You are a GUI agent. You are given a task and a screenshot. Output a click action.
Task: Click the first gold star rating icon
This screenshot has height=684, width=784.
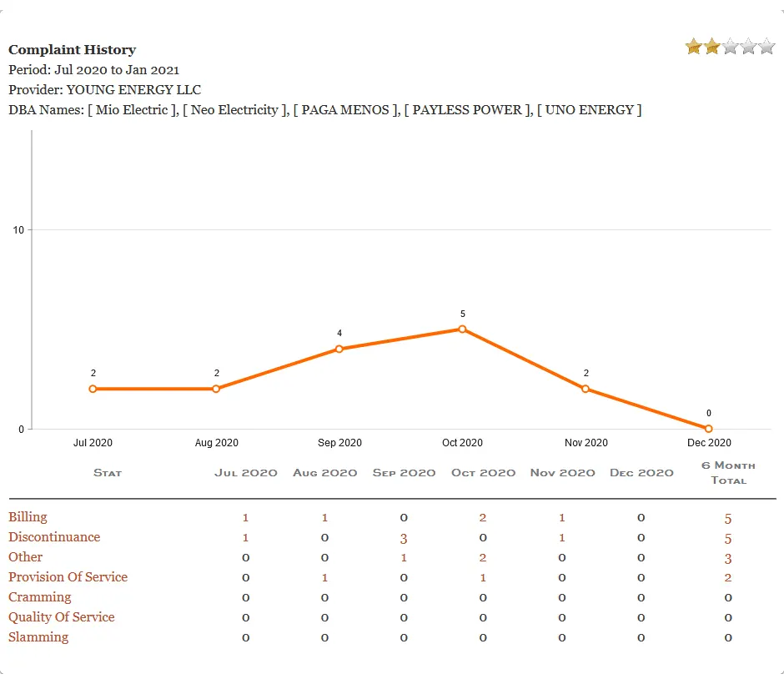[694, 47]
